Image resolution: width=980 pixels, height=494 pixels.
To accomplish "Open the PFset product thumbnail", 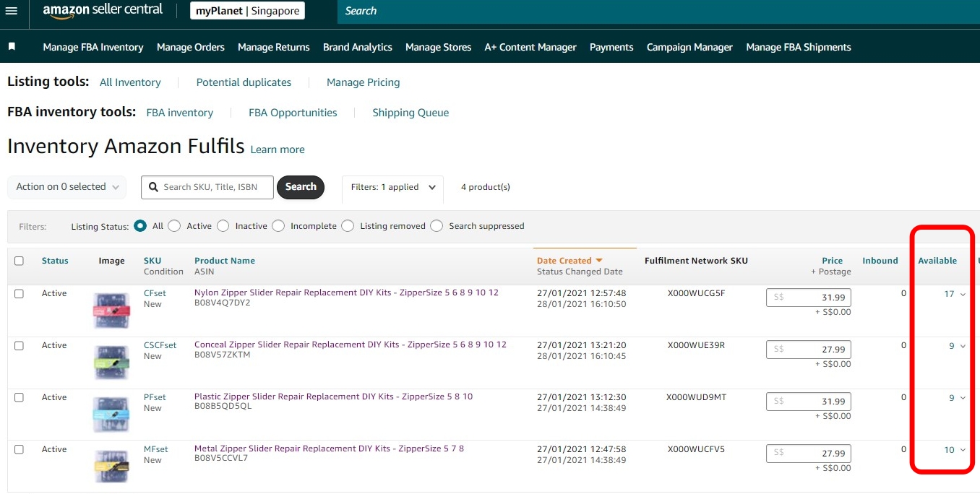I will point(111,414).
